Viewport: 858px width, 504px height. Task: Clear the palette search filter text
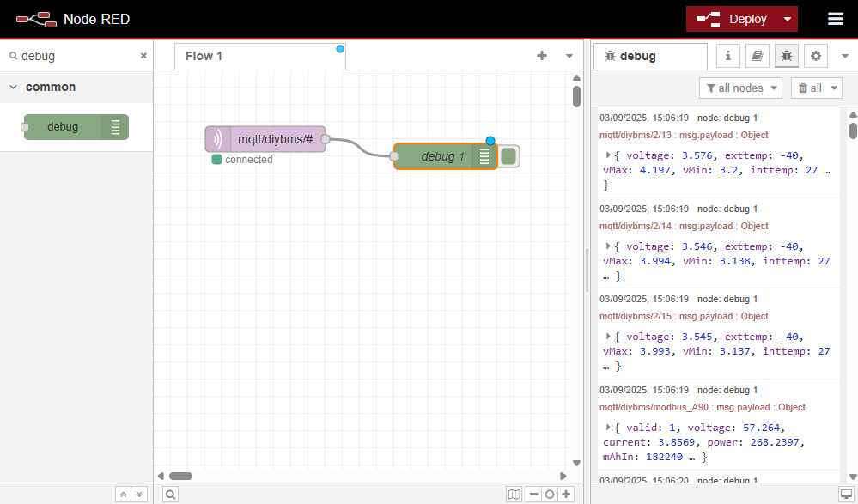pyautogui.click(x=143, y=56)
